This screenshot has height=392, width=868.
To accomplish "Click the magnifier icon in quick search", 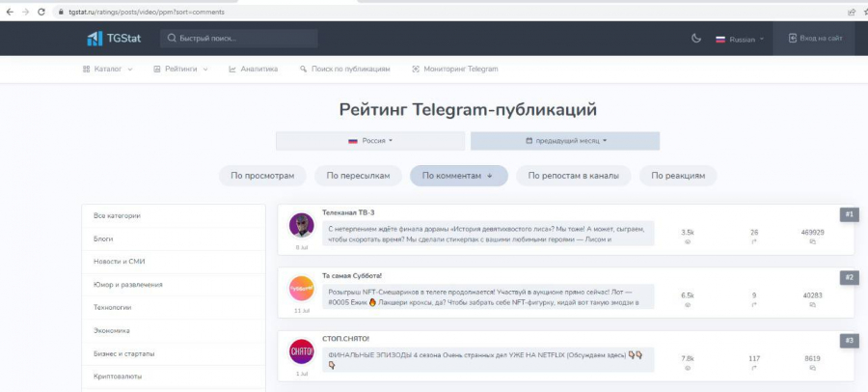I will click(172, 39).
